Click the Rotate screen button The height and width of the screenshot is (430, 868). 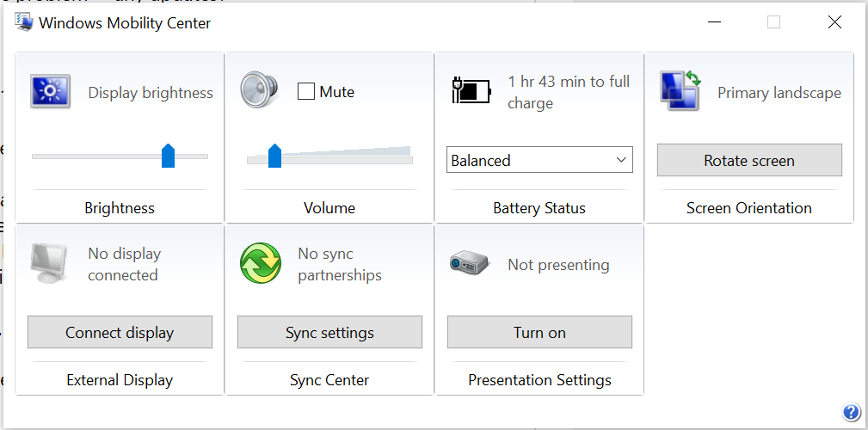coord(749,161)
